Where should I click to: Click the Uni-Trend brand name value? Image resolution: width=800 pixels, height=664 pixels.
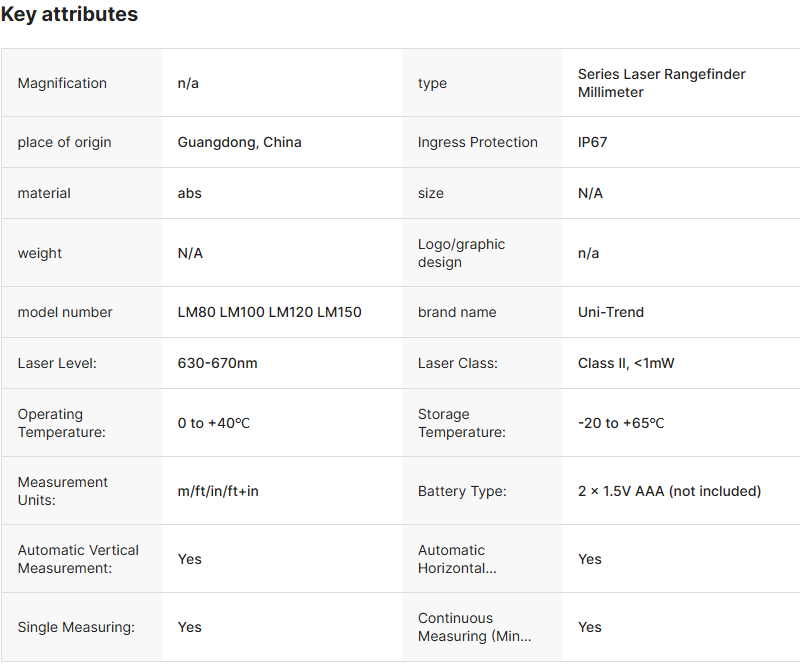[x=610, y=312]
